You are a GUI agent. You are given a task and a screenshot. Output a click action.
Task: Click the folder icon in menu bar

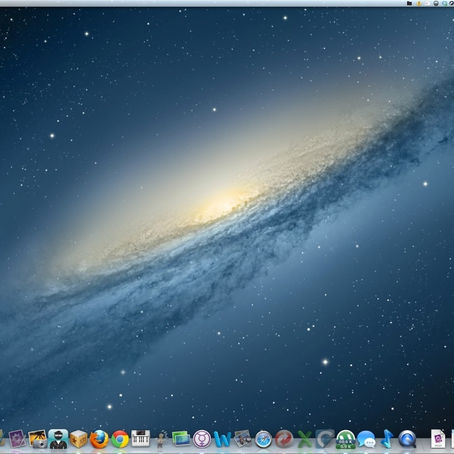pos(410,3)
